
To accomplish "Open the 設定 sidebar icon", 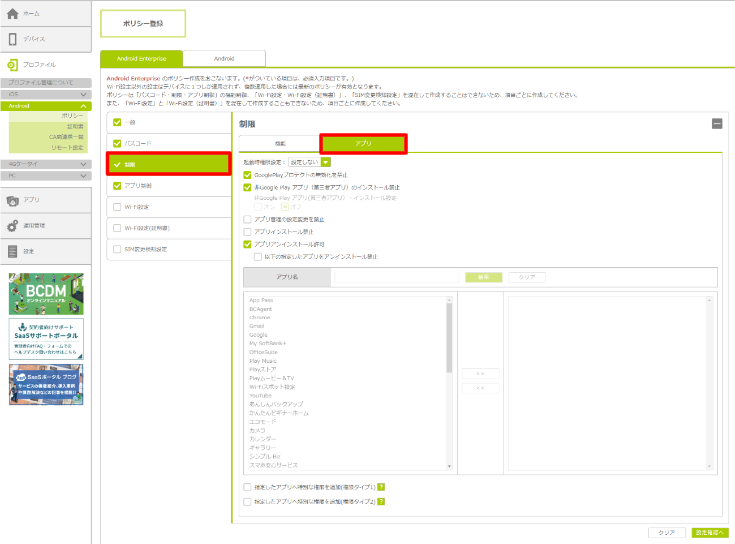I will point(12,251).
